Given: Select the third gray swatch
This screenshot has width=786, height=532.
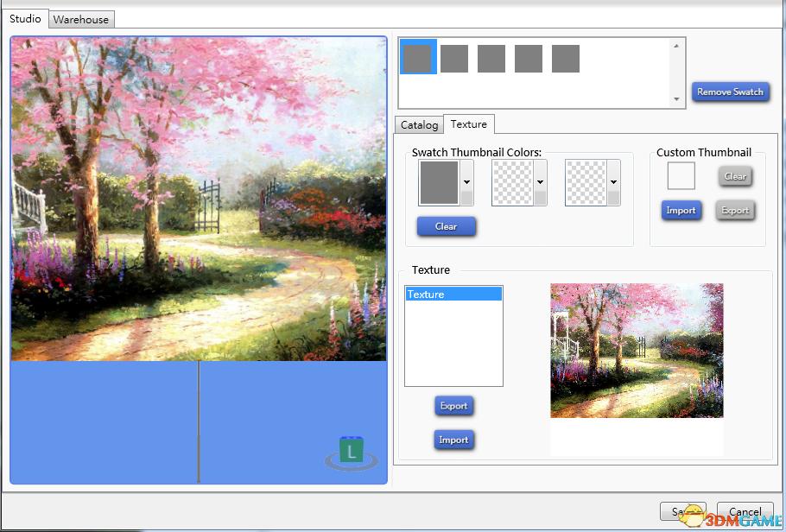Looking at the screenshot, I should tap(491, 59).
